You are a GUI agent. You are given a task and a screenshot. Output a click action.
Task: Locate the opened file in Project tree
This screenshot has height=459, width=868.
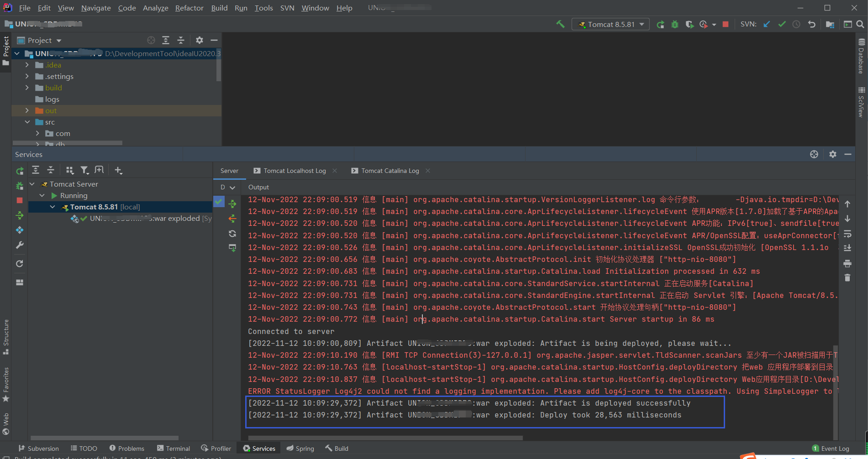point(151,40)
